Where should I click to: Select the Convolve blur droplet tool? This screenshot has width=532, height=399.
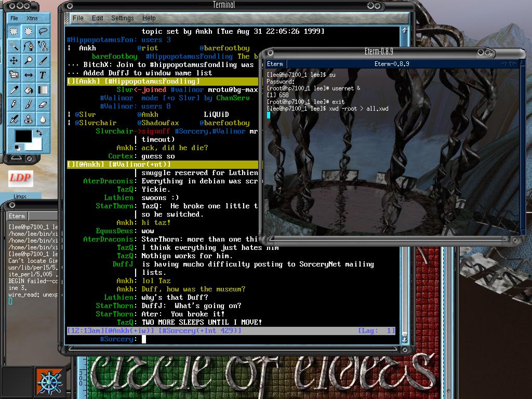[x=43, y=119]
